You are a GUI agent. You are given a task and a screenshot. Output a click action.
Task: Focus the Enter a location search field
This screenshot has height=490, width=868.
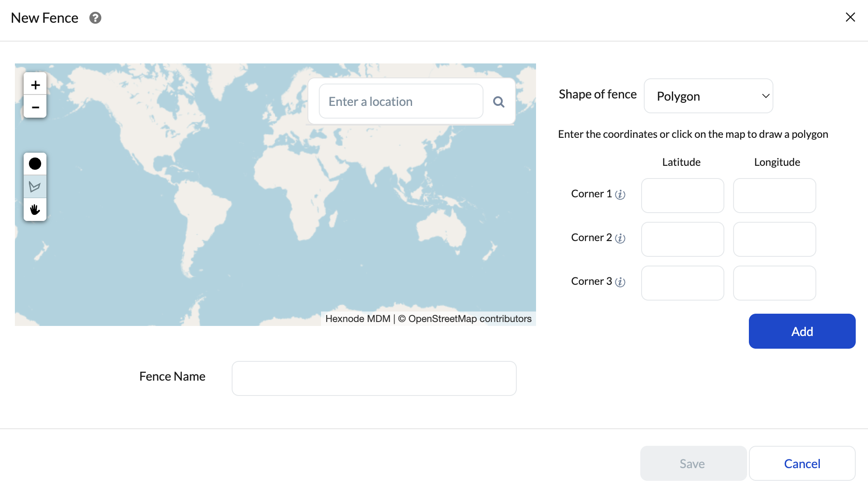point(401,101)
